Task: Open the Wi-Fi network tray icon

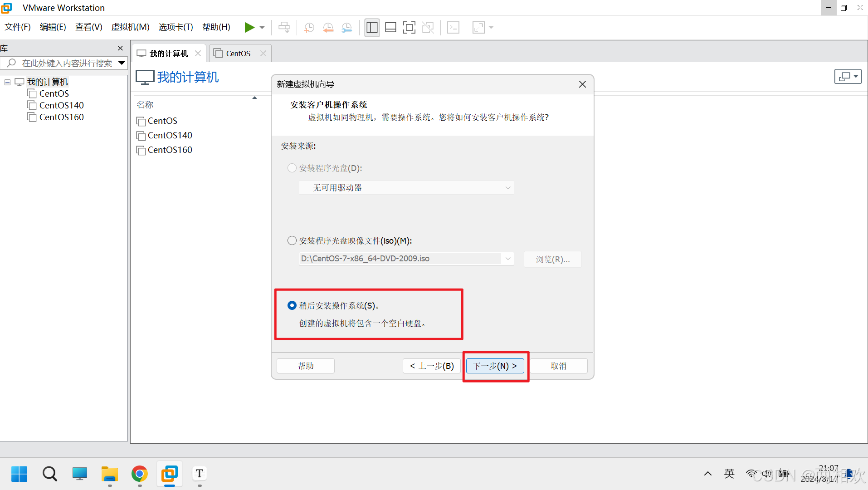Action: (751, 474)
